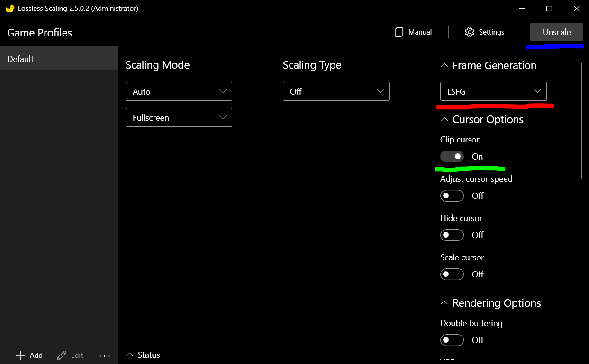Click the plus icon to add a profile
The width and height of the screenshot is (589, 364).
tap(20, 355)
